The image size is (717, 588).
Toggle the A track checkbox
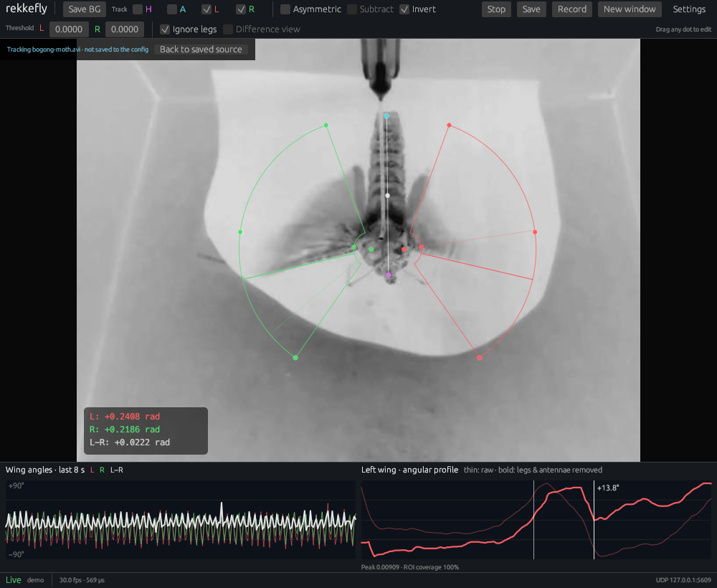pyautogui.click(x=172, y=9)
